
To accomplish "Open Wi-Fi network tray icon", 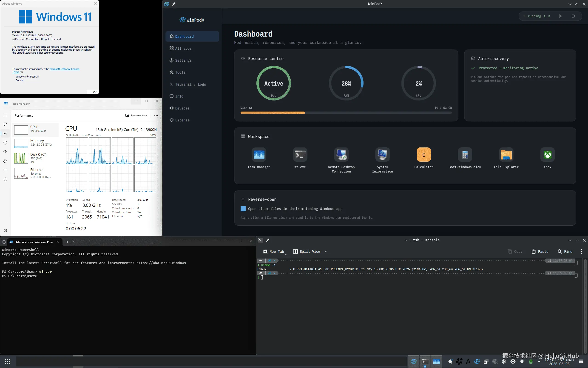I will pos(522,362).
